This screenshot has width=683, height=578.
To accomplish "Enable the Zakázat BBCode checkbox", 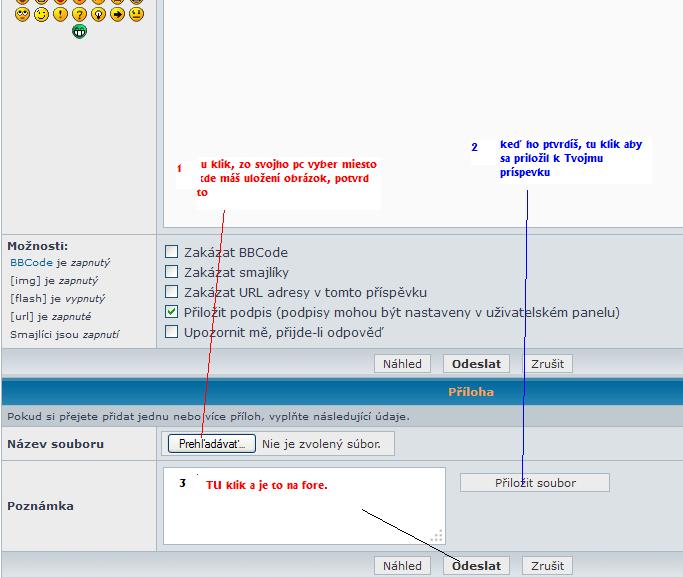I will click(172, 252).
